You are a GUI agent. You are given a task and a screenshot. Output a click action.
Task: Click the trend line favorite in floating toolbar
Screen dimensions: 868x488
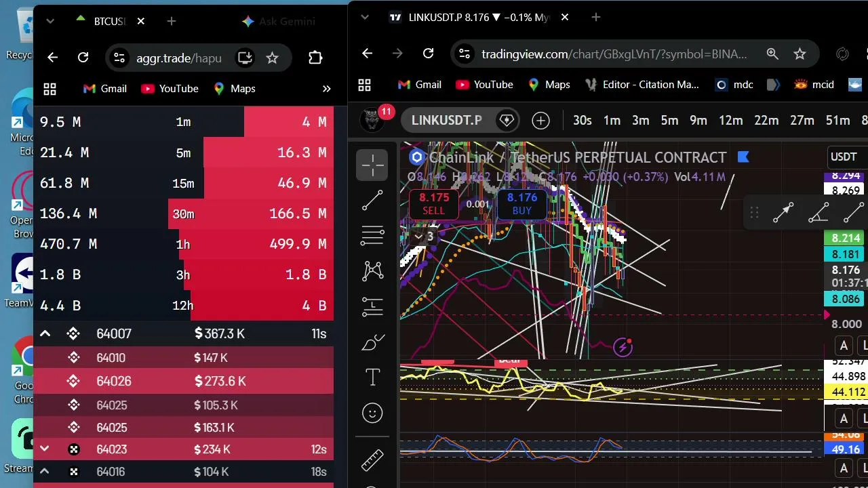pyautogui.click(x=854, y=213)
